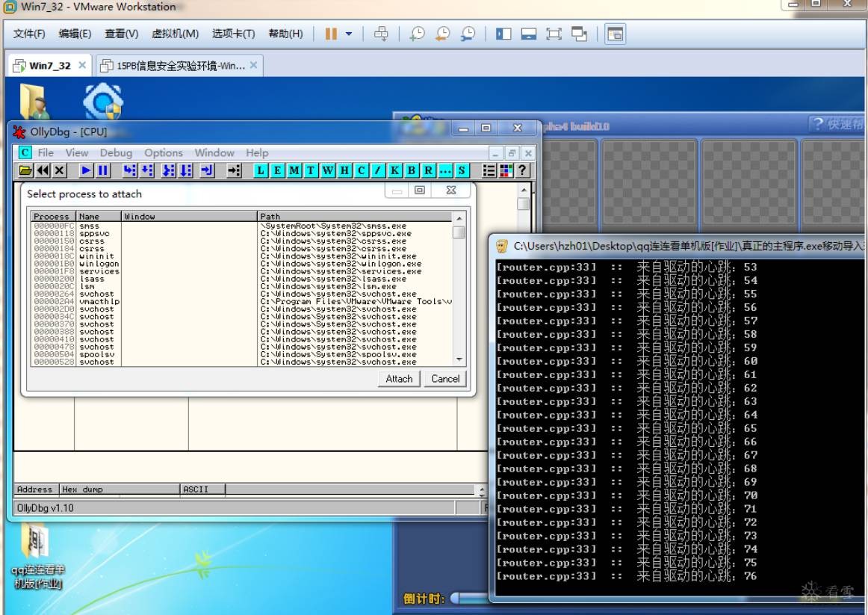Click process list scrollbar up arrow
The width and height of the screenshot is (868, 615).
pos(459,218)
